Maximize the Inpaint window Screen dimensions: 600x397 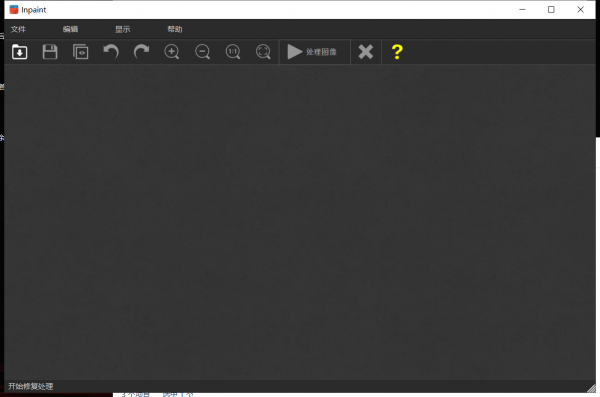click(551, 10)
